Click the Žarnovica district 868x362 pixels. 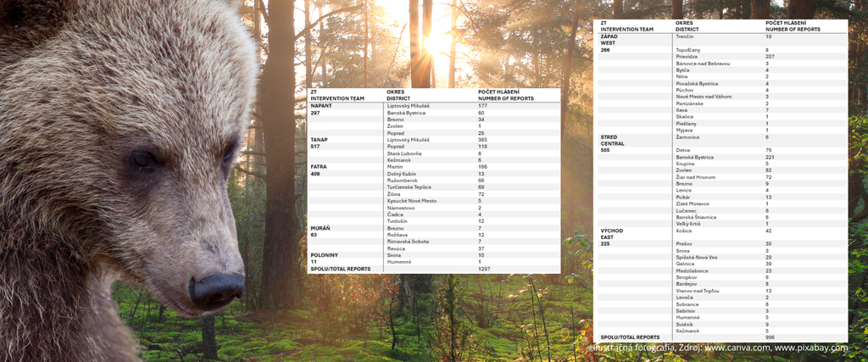[687, 136]
